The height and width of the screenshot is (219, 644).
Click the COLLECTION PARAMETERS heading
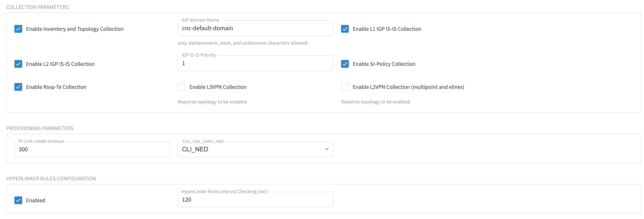pyautogui.click(x=37, y=7)
